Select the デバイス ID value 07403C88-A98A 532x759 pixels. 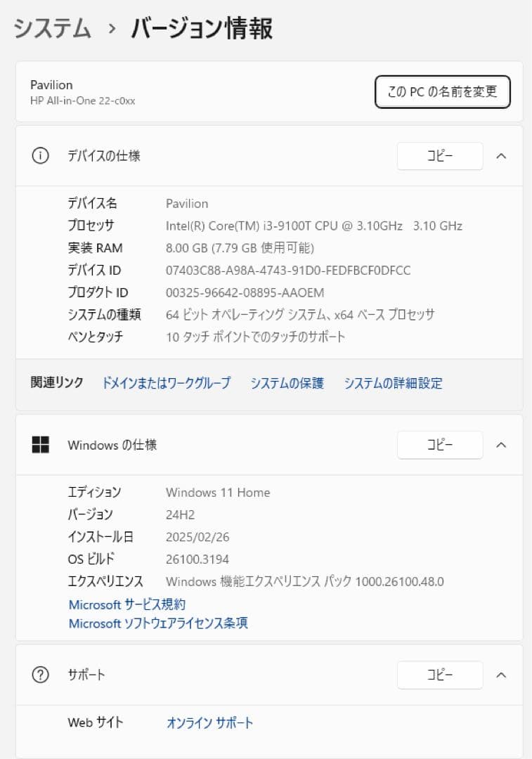pyautogui.click(x=288, y=270)
